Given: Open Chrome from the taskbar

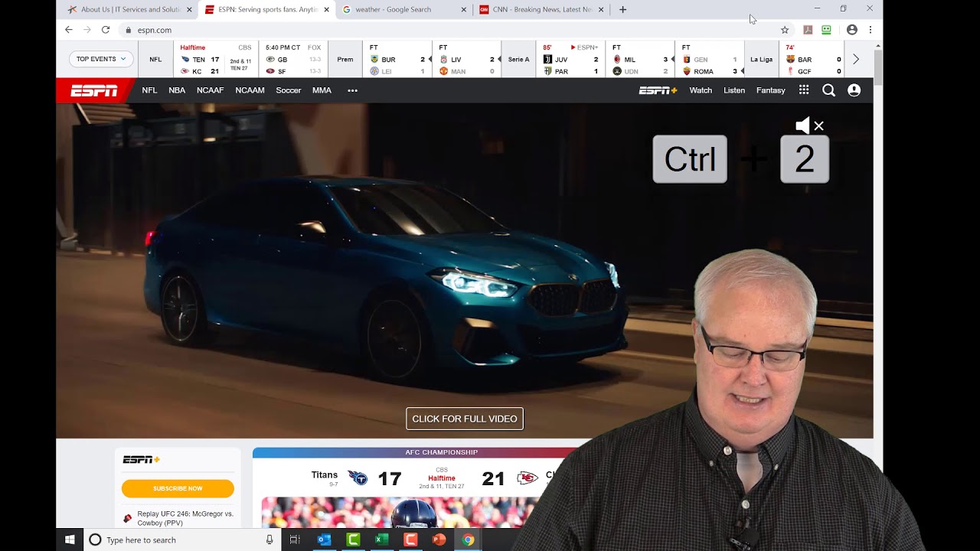Looking at the screenshot, I should click(468, 540).
